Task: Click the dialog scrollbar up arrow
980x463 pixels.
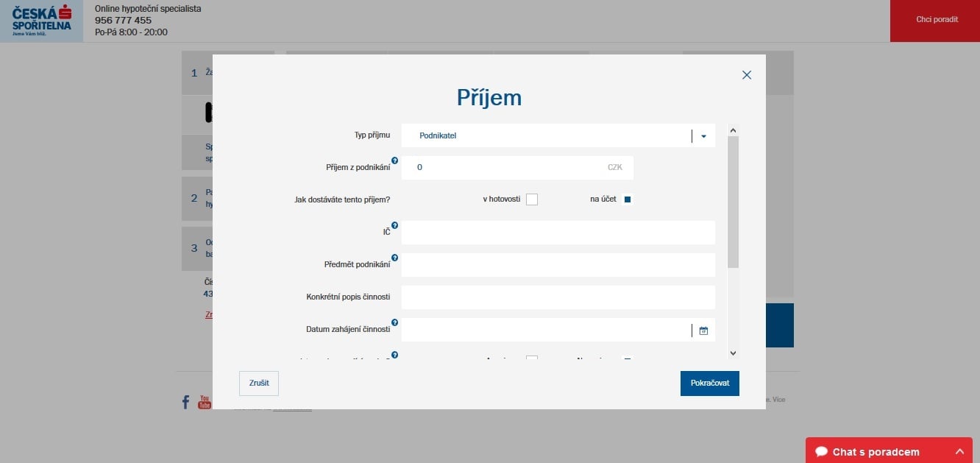Action: [x=733, y=130]
